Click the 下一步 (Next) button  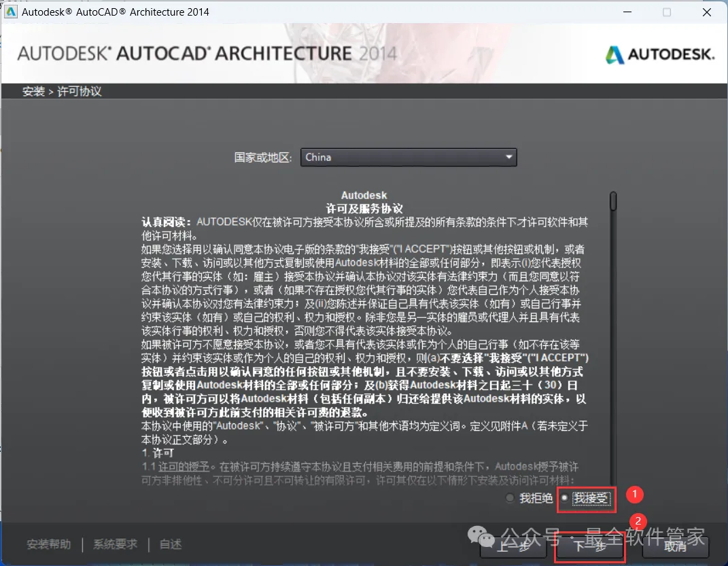pos(589,546)
